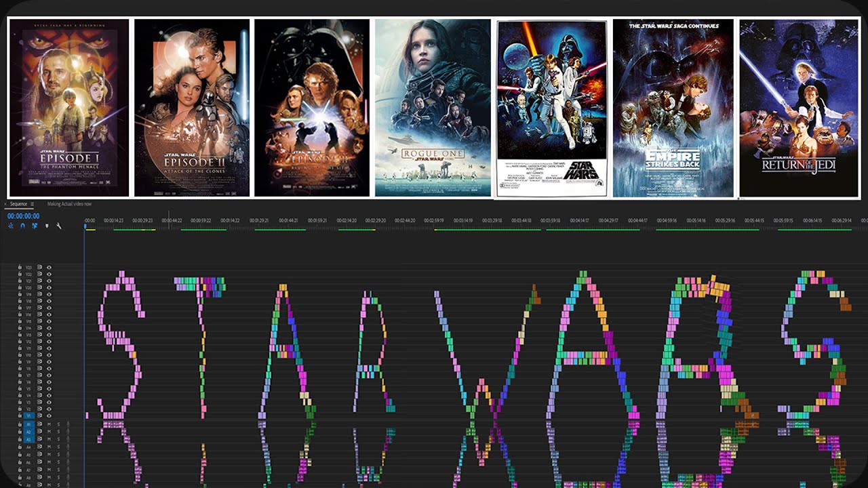Toggle sync lock on track A1
Image resolution: width=868 pixels, height=488 pixels.
[40, 424]
